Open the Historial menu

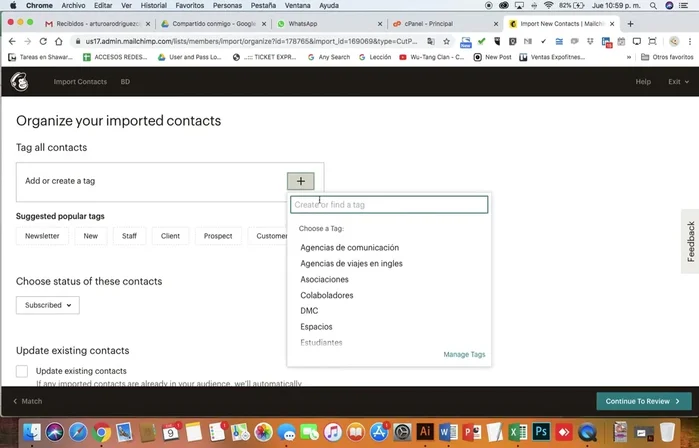tap(153, 5)
